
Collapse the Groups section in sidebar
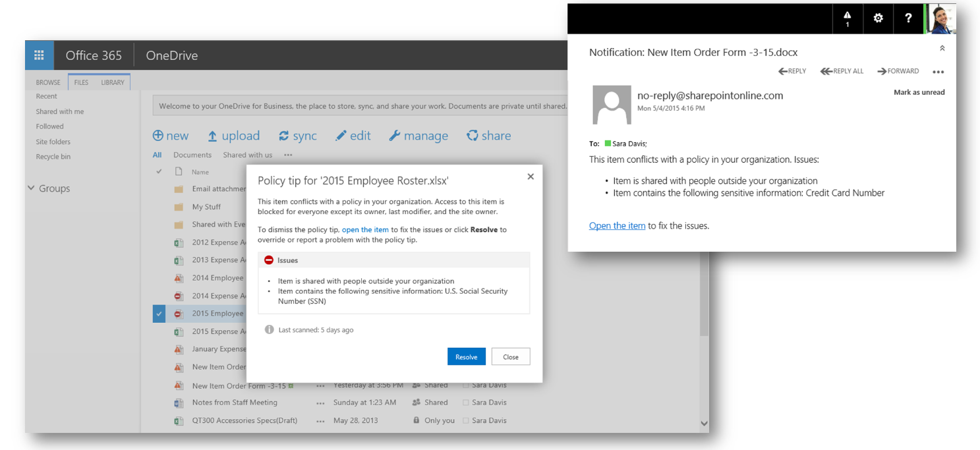pyautogui.click(x=31, y=188)
